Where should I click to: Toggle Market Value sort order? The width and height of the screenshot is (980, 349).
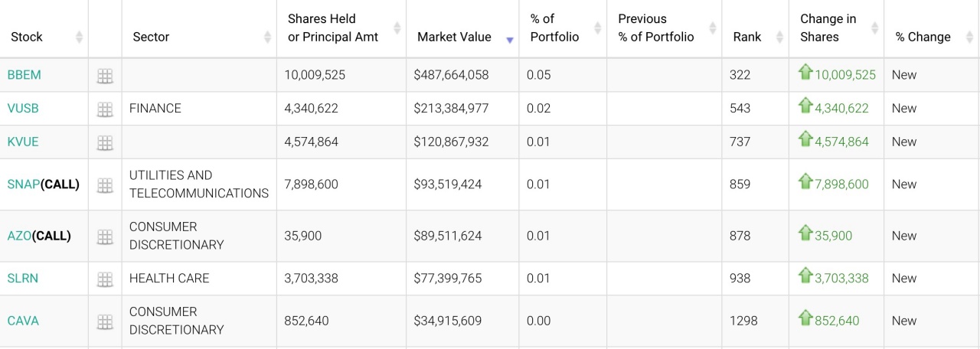point(454,37)
